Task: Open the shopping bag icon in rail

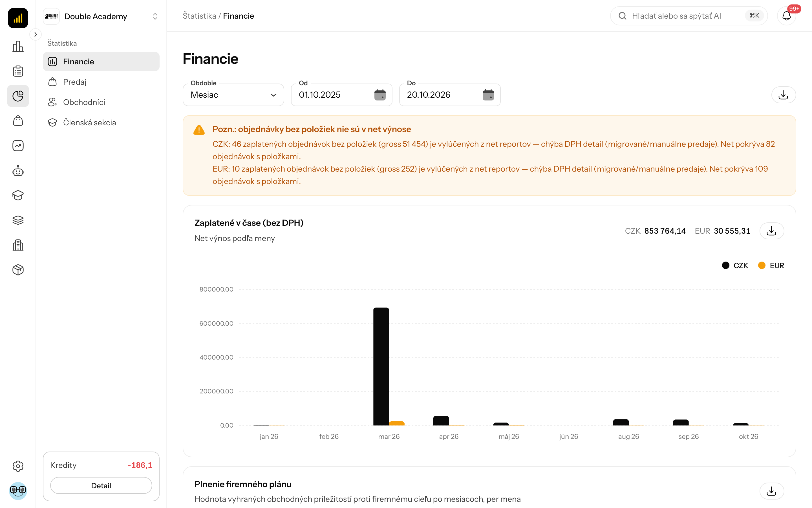Action: coord(18,121)
